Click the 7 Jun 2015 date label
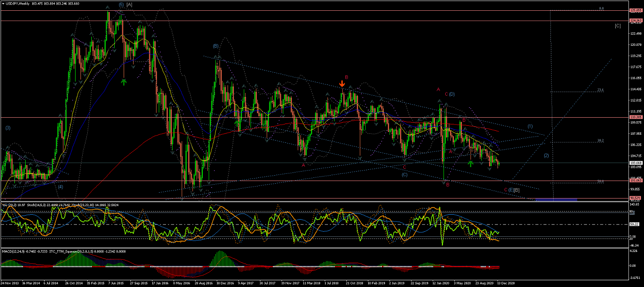 coord(115,283)
